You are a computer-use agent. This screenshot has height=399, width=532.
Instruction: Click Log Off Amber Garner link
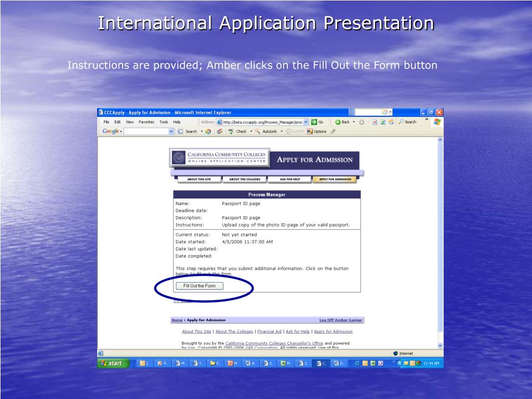341,320
